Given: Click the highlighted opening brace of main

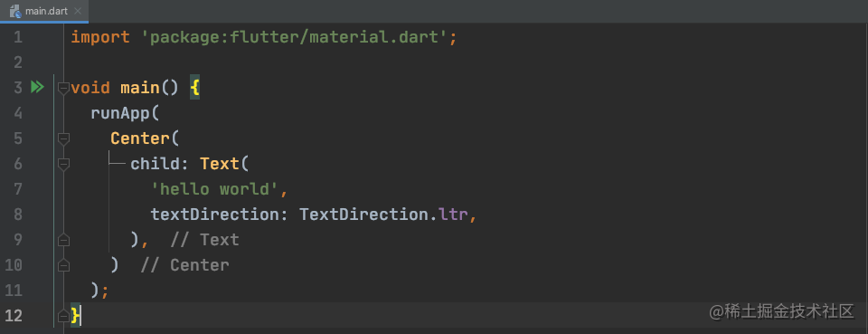Looking at the screenshot, I should [x=194, y=88].
